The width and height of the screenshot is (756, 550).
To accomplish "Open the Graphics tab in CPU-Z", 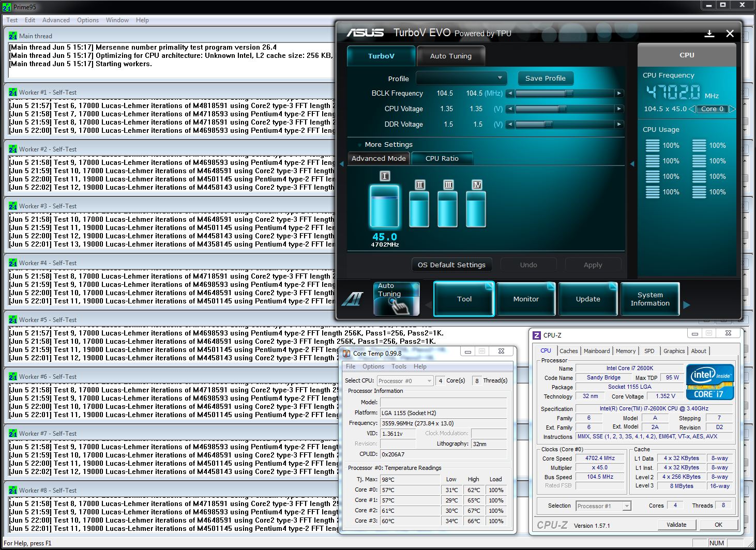I will 674,351.
